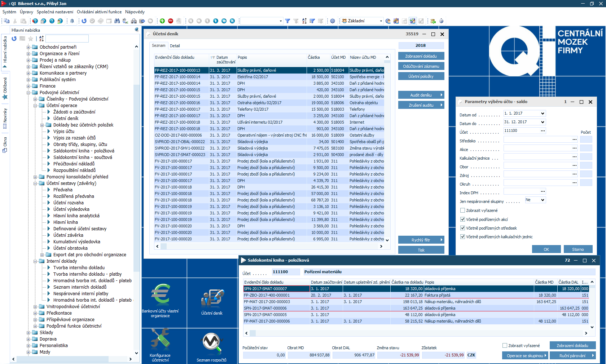Click the blue refresh arrow in toolbar
Image resolution: width=606 pixels, height=364 pixels.
coord(84,21)
